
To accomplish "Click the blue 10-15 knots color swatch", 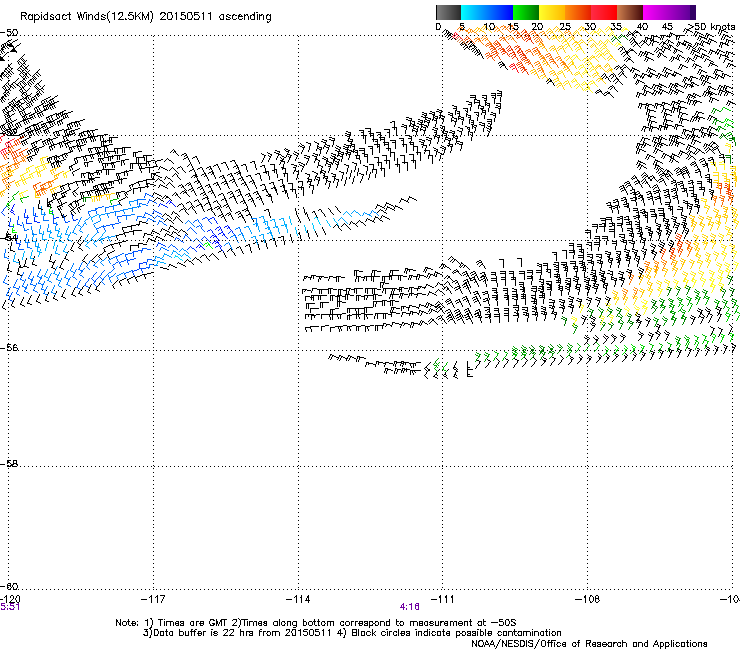I will [500, 12].
